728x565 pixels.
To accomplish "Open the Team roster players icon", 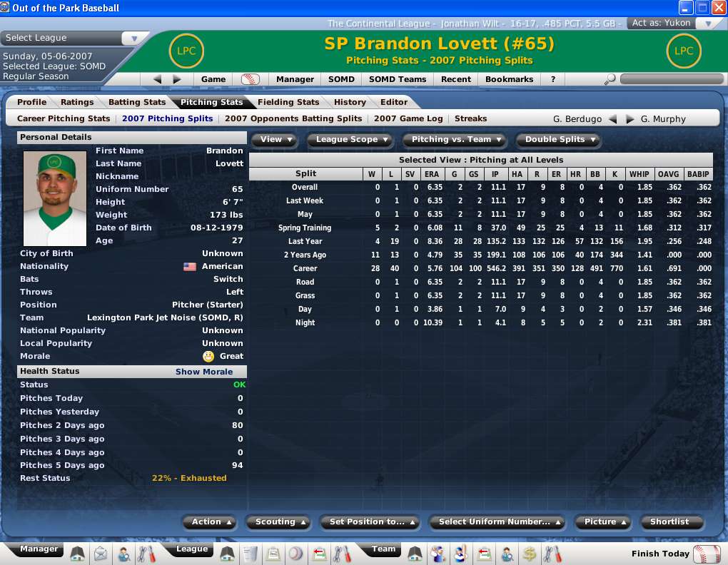I will pyautogui.click(x=438, y=554).
